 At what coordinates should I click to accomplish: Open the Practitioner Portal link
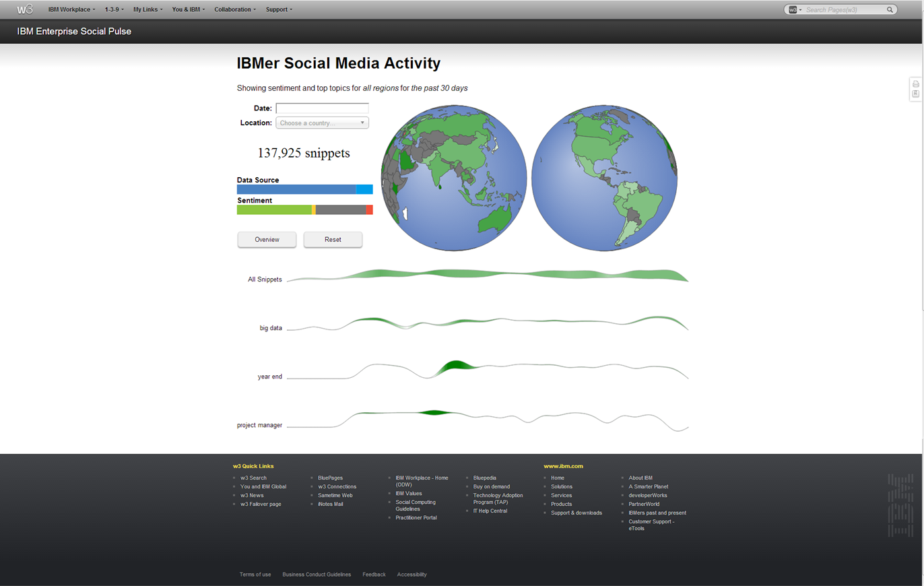pos(416,517)
